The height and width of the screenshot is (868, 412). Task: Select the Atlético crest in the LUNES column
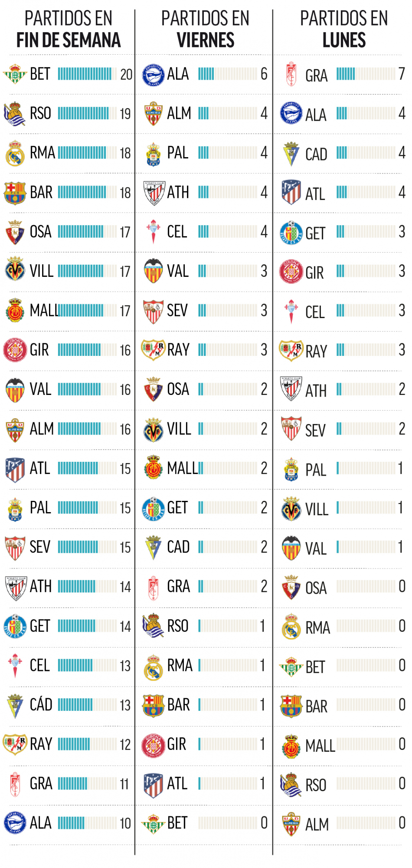(291, 192)
